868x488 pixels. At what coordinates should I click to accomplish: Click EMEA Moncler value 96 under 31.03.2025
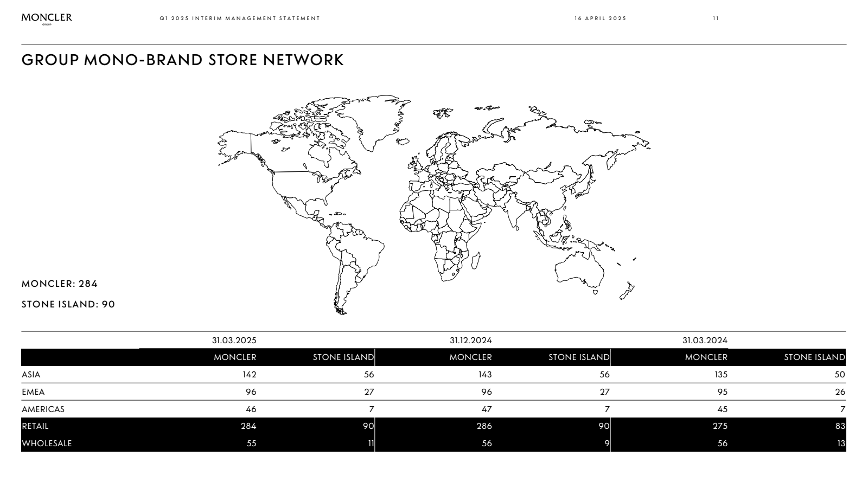tap(251, 392)
